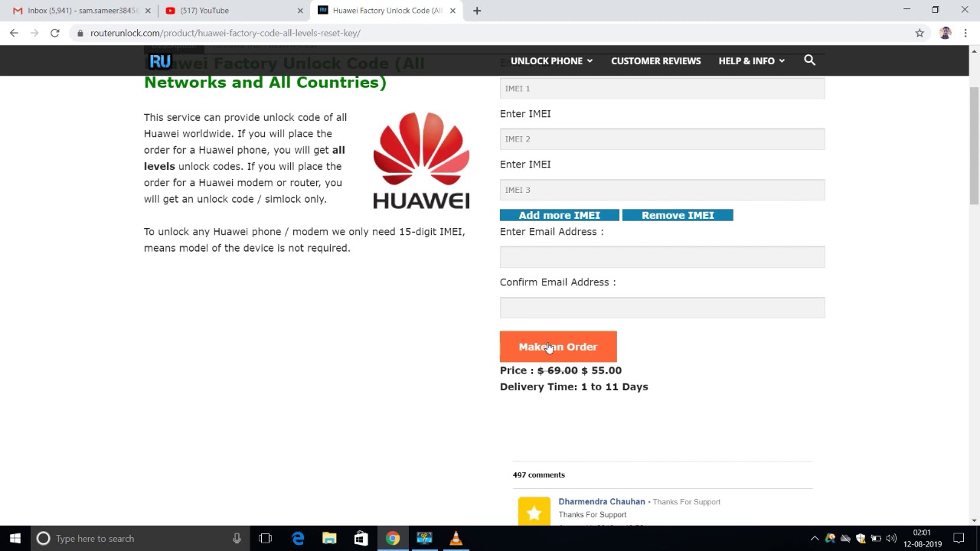Viewport: 980px width, 551px height.
Task: Show hidden system tray icons
Action: 814,538
